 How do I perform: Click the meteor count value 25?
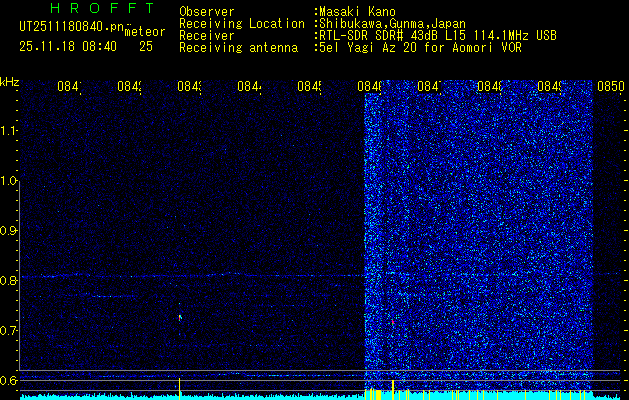pyautogui.click(x=146, y=46)
